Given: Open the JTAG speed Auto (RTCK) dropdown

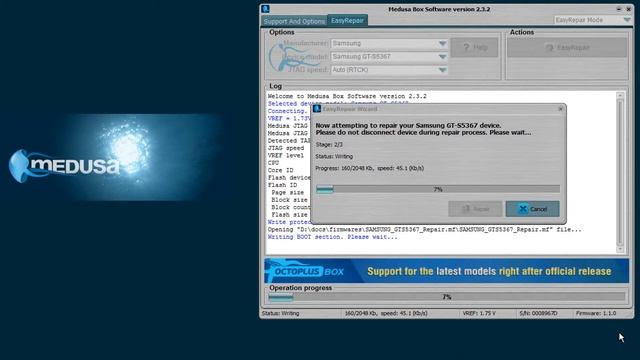Looking at the screenshot, I should (389, 70).
